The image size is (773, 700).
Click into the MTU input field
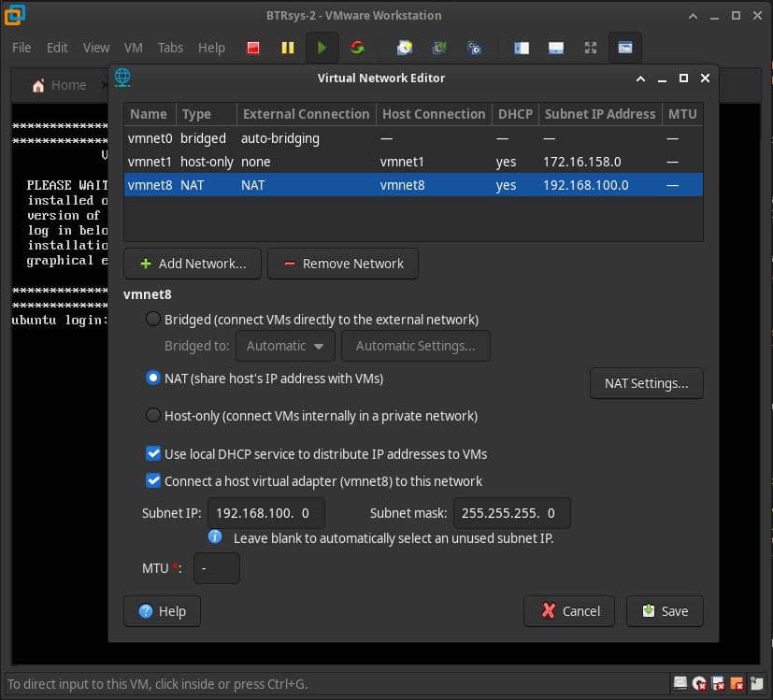click(216, 568)
